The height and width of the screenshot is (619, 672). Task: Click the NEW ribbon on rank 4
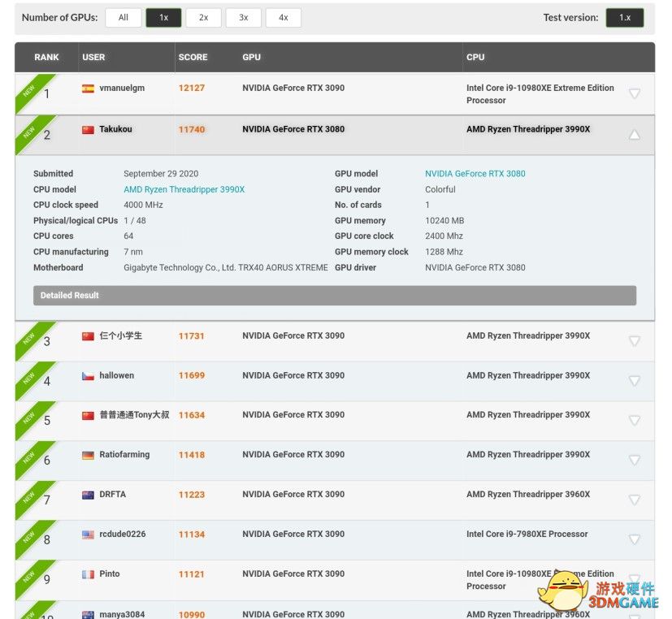31,377
